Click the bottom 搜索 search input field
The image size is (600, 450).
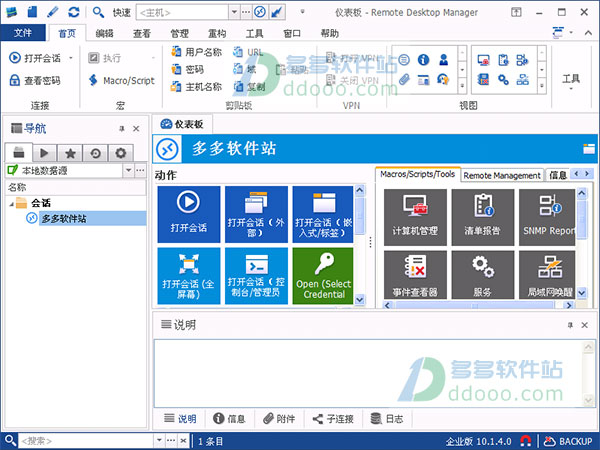(x=86, y=441)
